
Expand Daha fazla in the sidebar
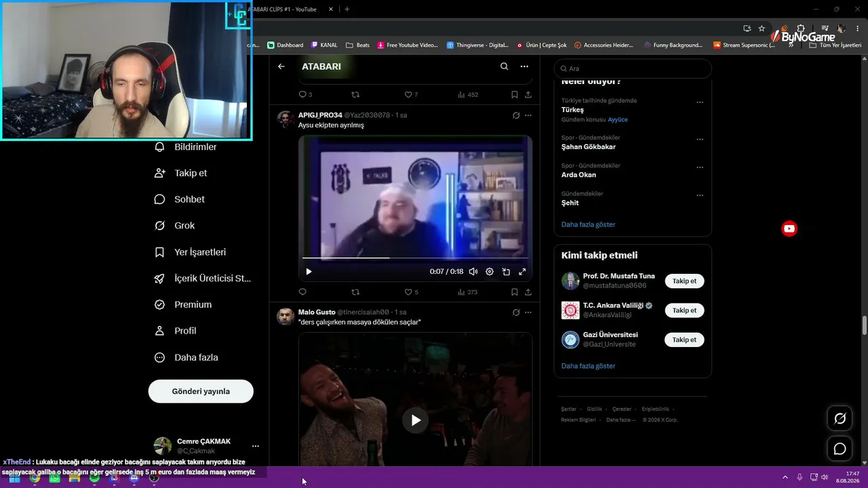[186, 357]
